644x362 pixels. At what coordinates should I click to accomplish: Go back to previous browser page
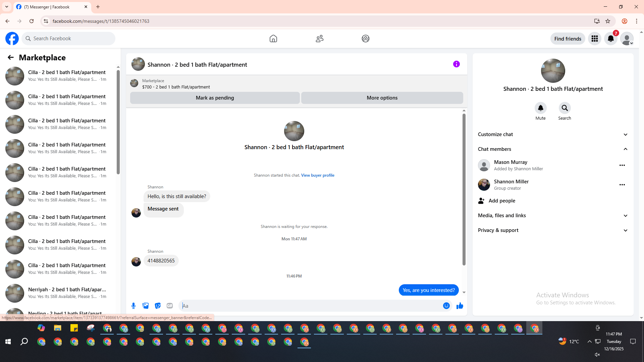pos(7,21)
